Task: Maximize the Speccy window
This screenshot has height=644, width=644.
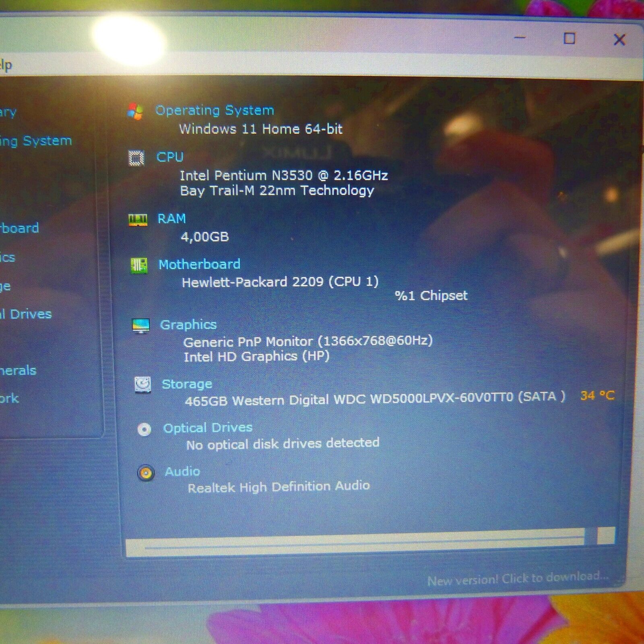Action: point(569,39)
